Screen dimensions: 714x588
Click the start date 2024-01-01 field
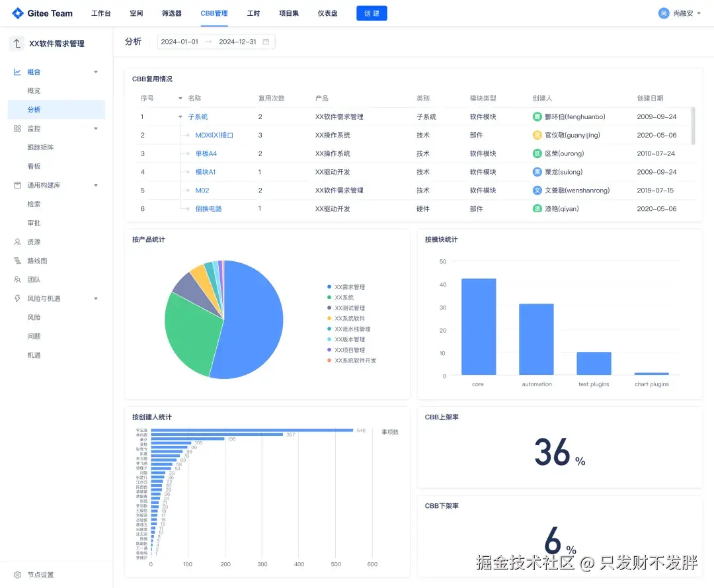[x=179, y=42]
